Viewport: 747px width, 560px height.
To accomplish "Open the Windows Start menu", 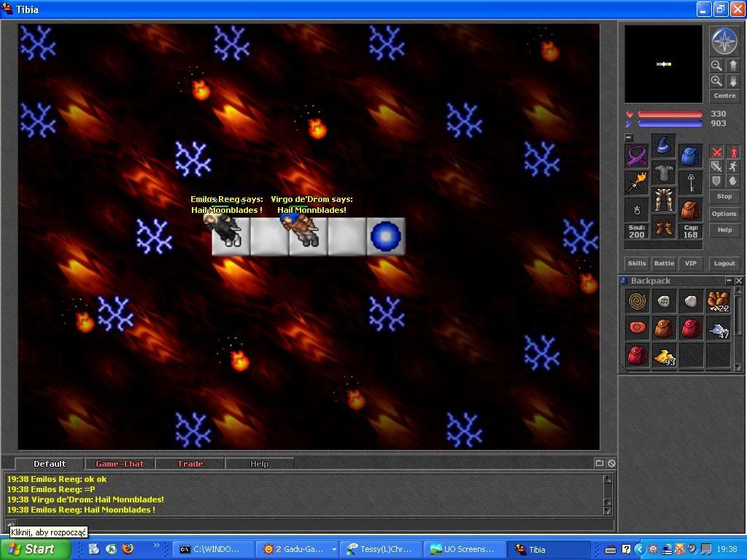I will coord(35,549).
